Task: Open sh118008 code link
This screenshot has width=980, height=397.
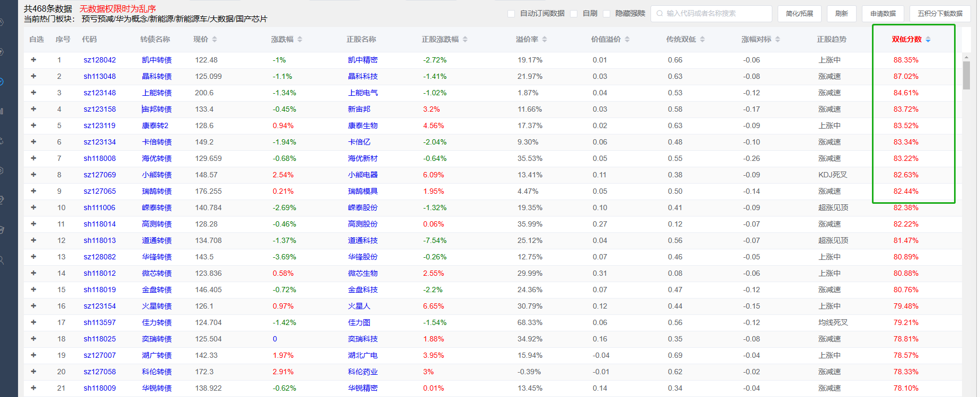Action: tap(100, 158)
